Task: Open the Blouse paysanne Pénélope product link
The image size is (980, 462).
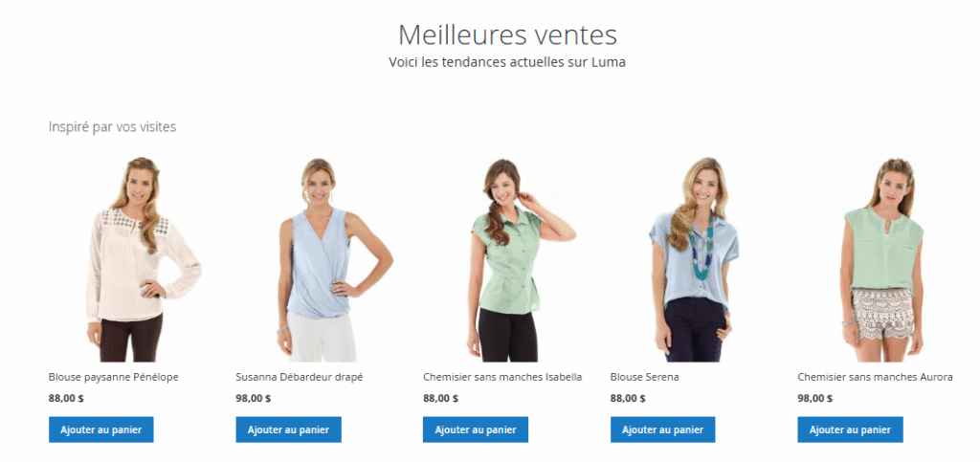Action: pos(114,377)
